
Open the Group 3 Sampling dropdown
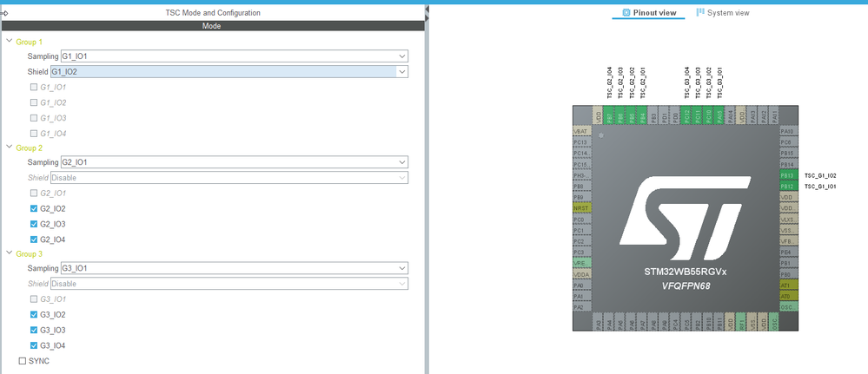coord(235,268)
